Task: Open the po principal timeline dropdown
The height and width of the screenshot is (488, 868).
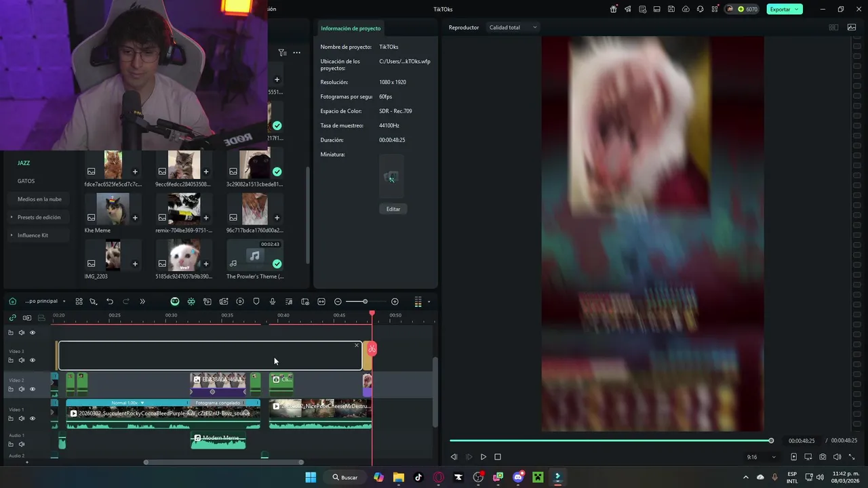Action: 45,301
